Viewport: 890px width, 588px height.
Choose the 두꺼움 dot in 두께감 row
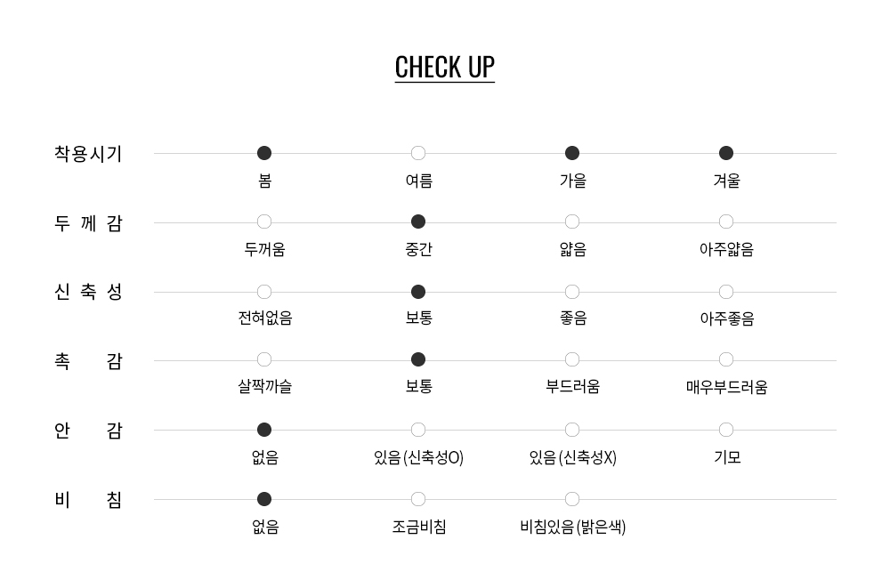click(x=264, y=222)
